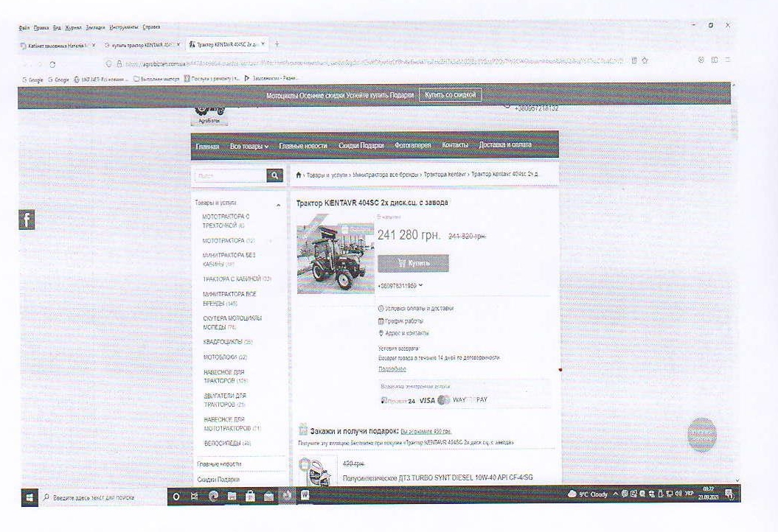Open Windows Start menu
The height and width of the screenshot is (532, 778).
29,497
